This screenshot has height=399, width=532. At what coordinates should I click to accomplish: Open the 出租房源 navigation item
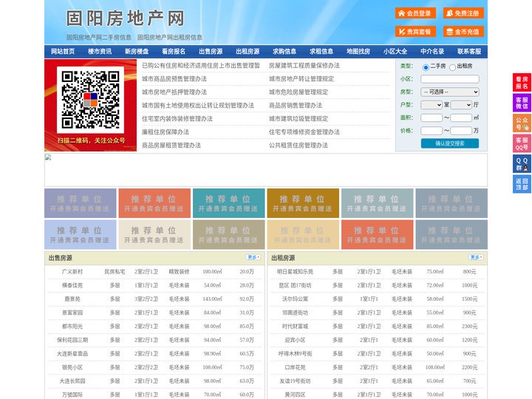click(x=248, y=52)
